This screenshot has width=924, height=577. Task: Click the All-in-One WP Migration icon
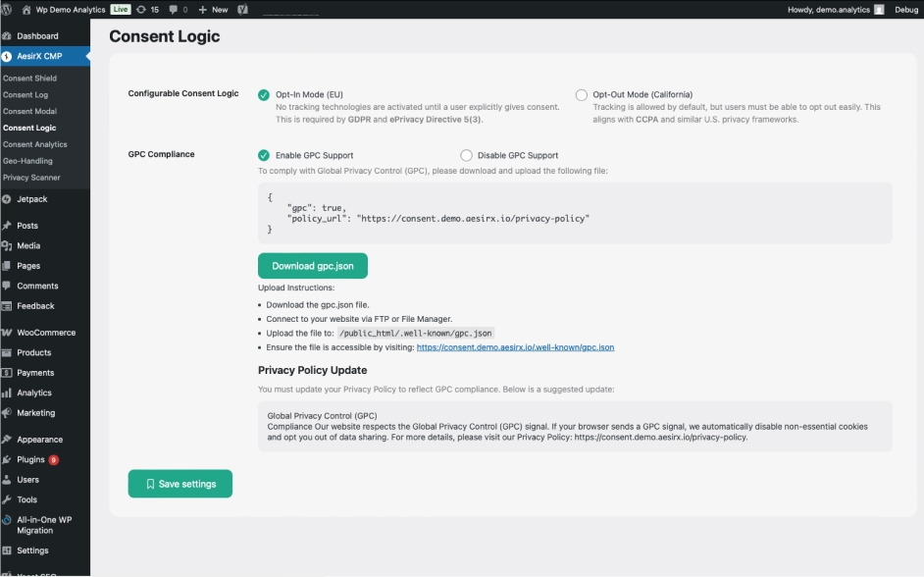pos(7,520)
